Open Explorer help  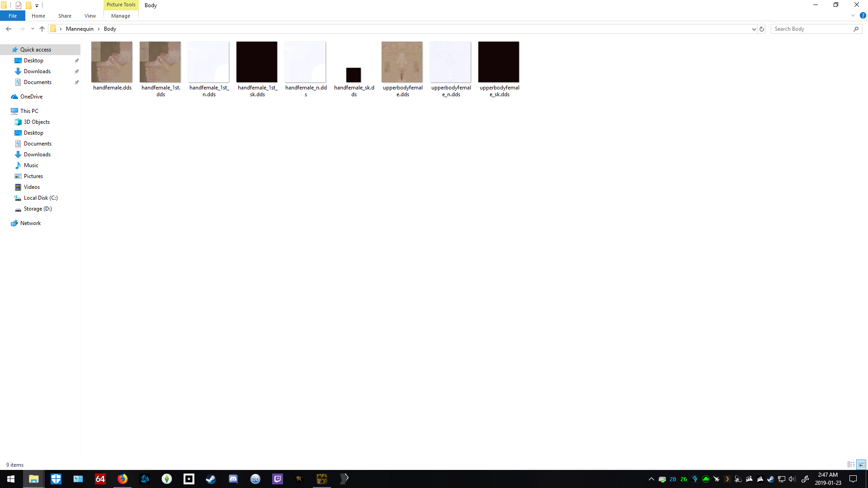[863, 15]
